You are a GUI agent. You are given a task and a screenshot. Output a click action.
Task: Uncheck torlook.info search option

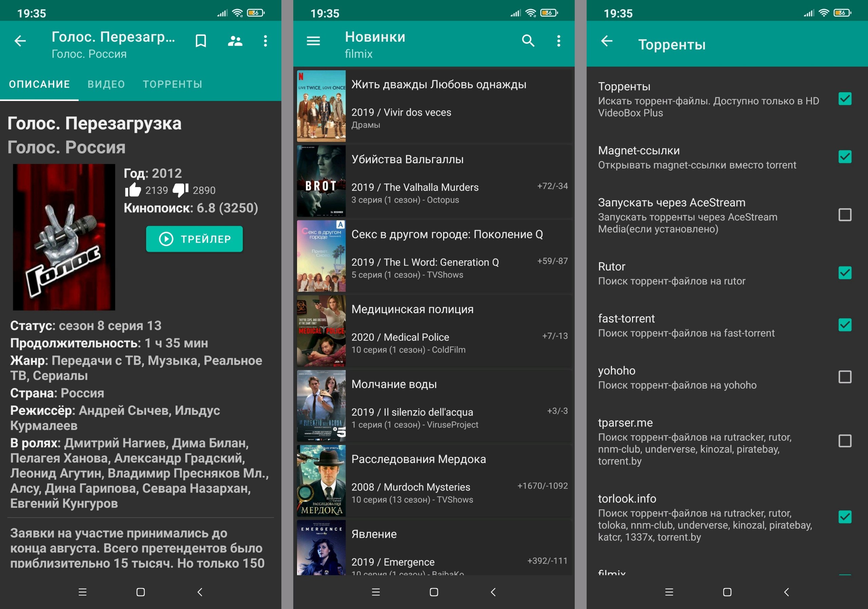coord(845,517)
